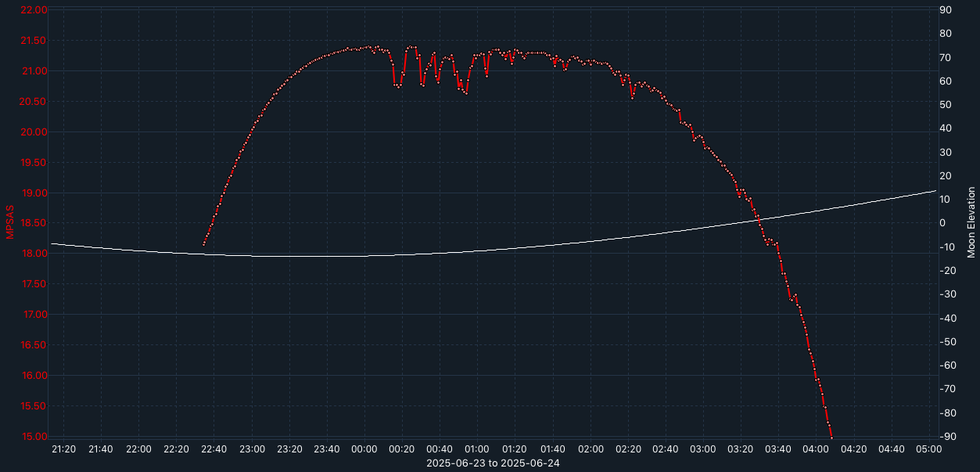Click the 23:20 time axis label

[x=289, y=449]
